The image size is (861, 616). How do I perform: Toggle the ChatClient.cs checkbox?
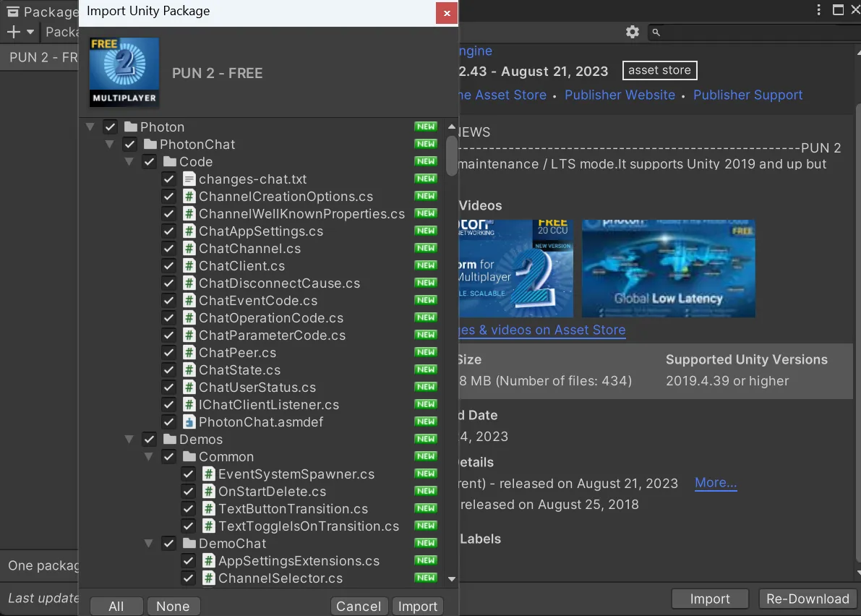(x=168, y=266)
